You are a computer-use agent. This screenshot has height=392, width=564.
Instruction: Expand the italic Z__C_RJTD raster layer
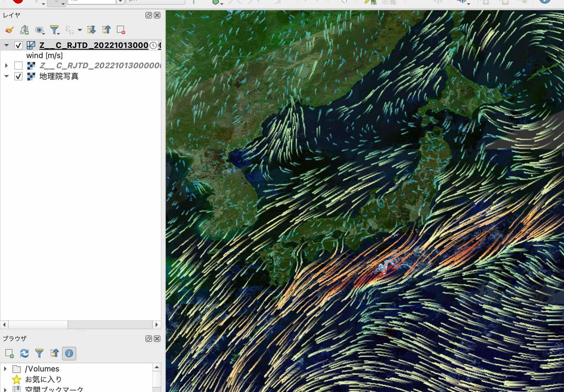[6, 66]
